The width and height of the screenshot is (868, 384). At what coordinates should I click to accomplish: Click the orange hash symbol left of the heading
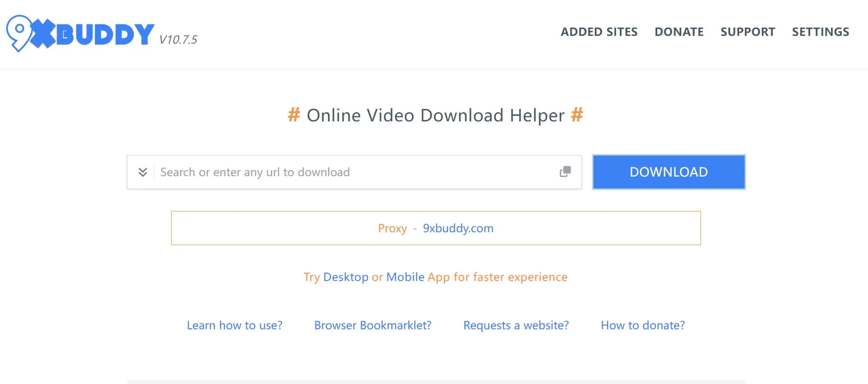tap(294, 115)
